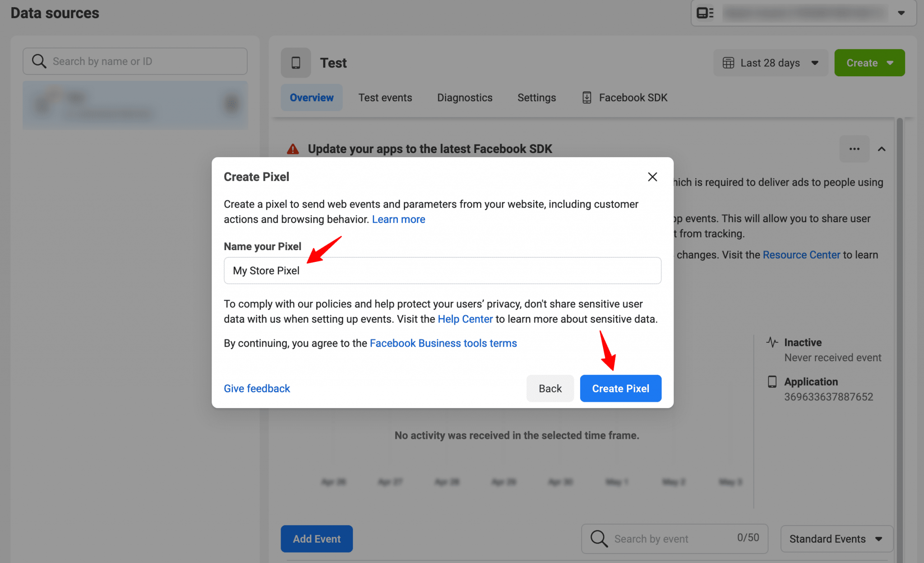Viewport: 924px width, 563px height.
Task: Open the Facebook Business tools terms link
Action: (x=444, y=343)
